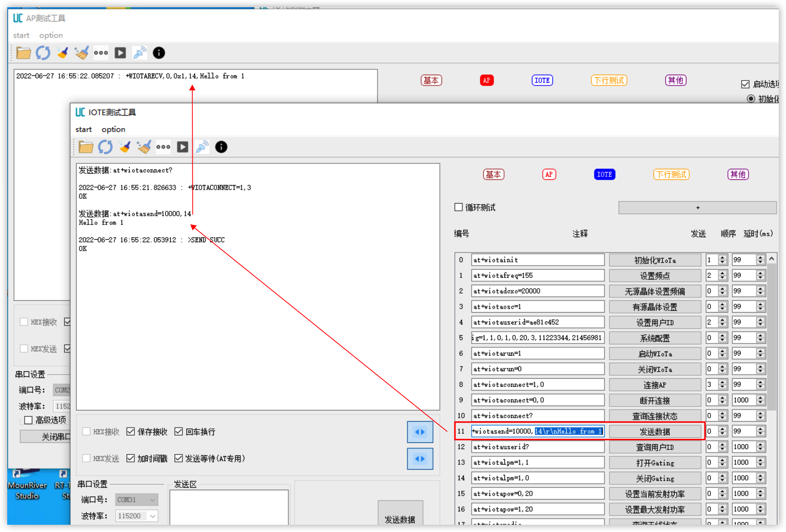Click play button icon in IOTE toolbar
The height and width of the screenshot is (532, 786).
(x=183, y=147)
